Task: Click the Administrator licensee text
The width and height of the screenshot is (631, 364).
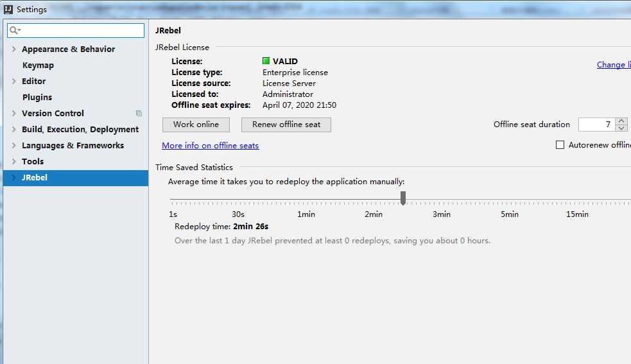Action: (288, 94)
